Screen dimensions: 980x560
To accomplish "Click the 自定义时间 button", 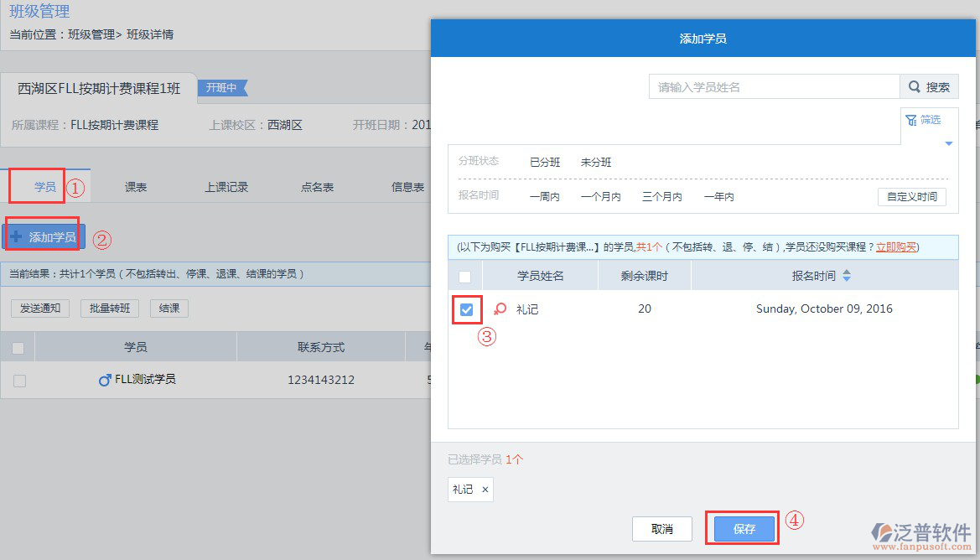I will click(912, 196).
